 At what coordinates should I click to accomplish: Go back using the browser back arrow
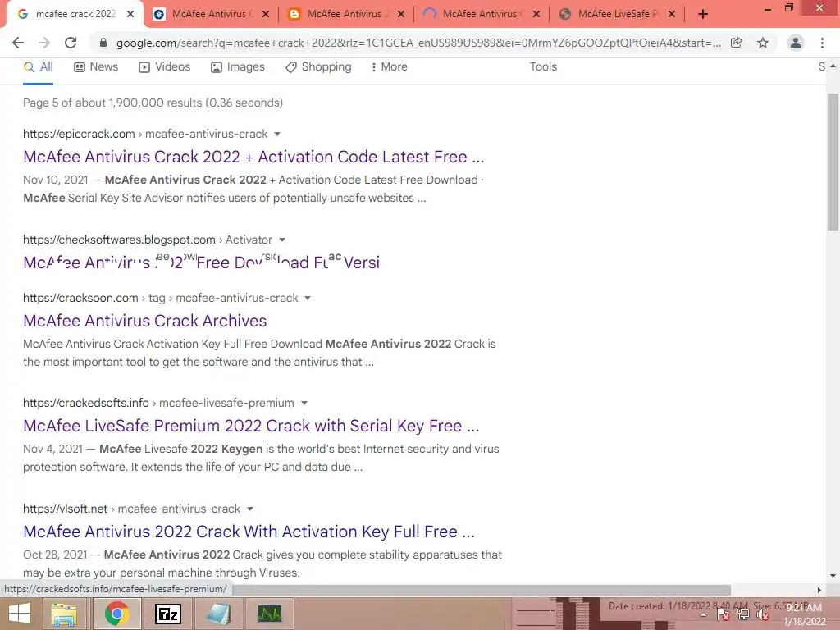[18, 43]
